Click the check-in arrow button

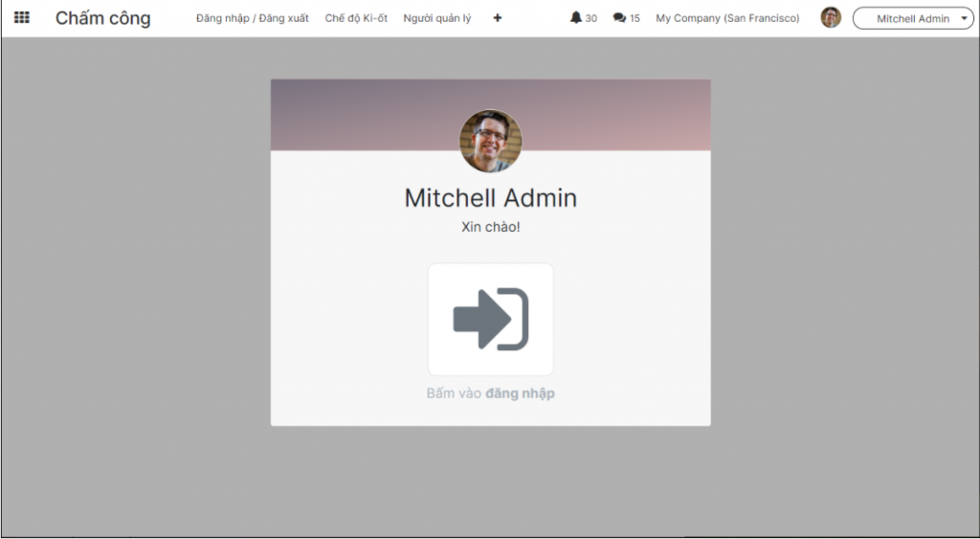[491, 319]
